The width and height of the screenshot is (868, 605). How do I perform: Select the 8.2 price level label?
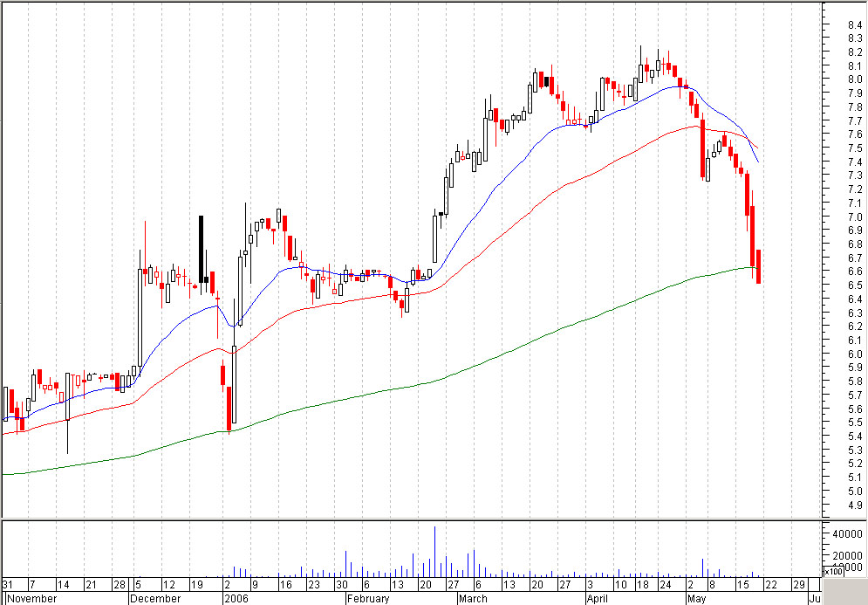pyautogui.click(x=855, y=52)
